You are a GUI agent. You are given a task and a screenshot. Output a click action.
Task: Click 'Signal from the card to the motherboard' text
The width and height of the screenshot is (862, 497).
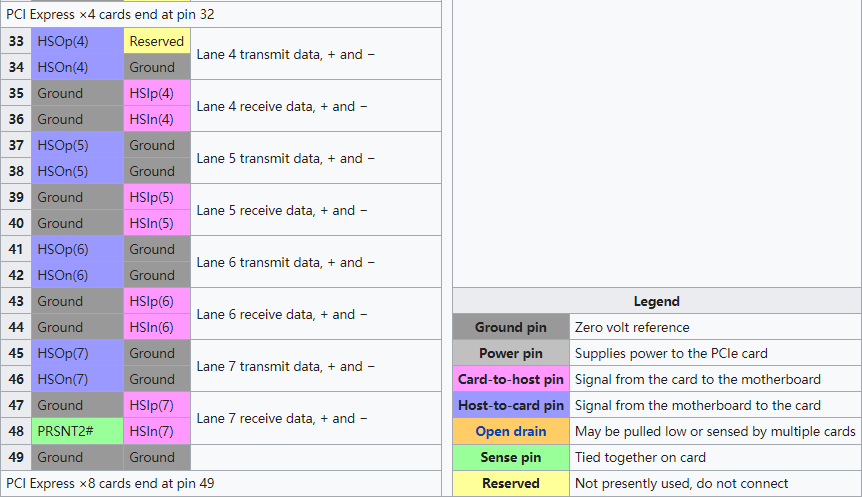coord(698,379)
